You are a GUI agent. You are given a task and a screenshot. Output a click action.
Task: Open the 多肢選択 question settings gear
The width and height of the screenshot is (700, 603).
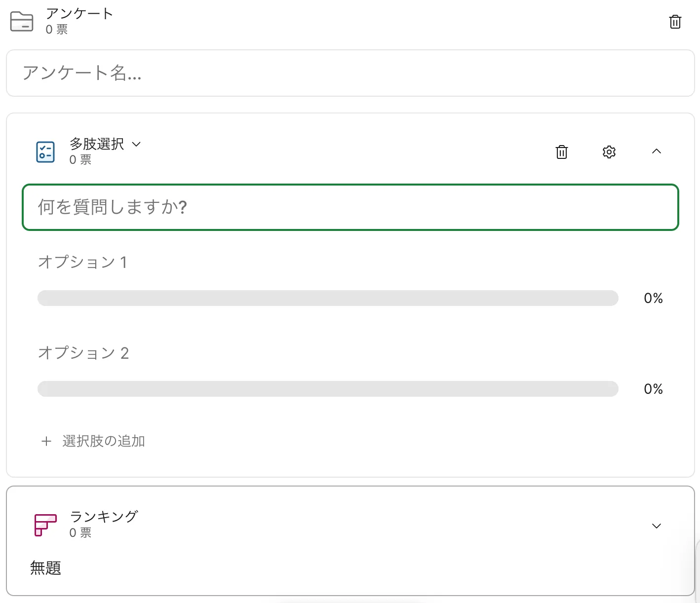[609, 152]
